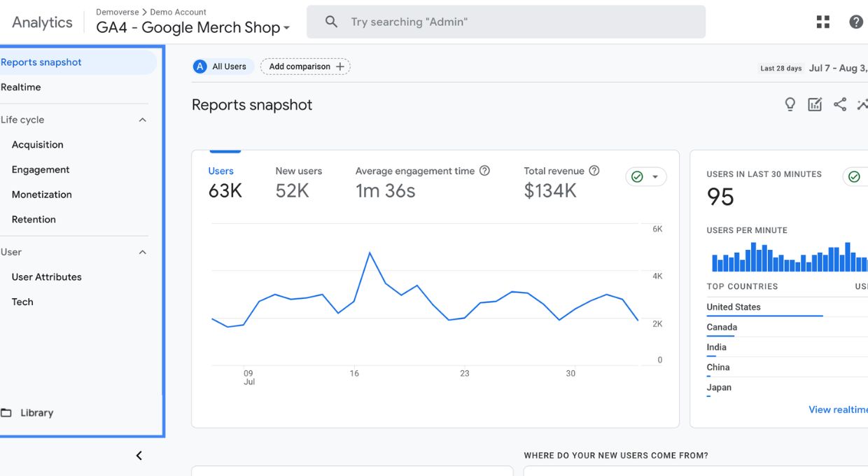Click the Add comparison button
This screenshot has width=868, height=476.
[305, 66]
